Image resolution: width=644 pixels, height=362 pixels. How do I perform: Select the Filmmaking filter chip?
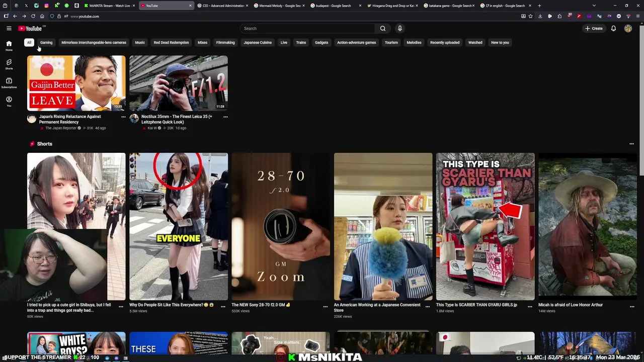point(225,42)
